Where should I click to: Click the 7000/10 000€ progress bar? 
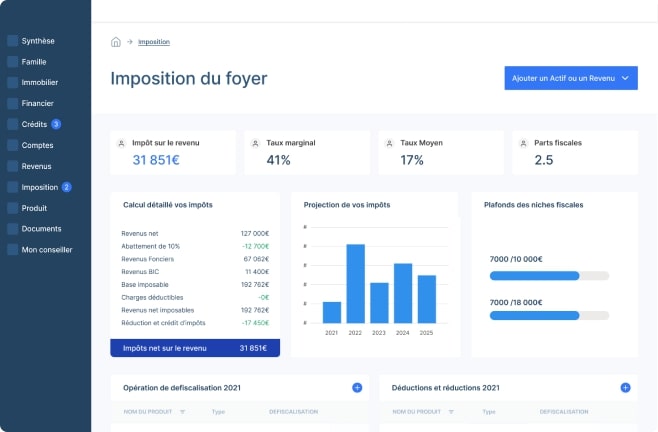point(549,275)
